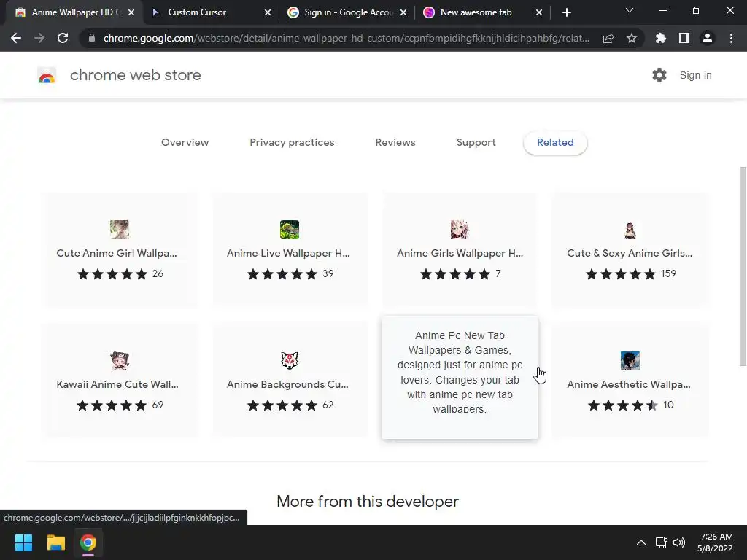Image resolution: width=747 pixels, height=560 pixels.
Task: Click Cute & Sexy Anime Girls icon
Action: coord(630,230)
